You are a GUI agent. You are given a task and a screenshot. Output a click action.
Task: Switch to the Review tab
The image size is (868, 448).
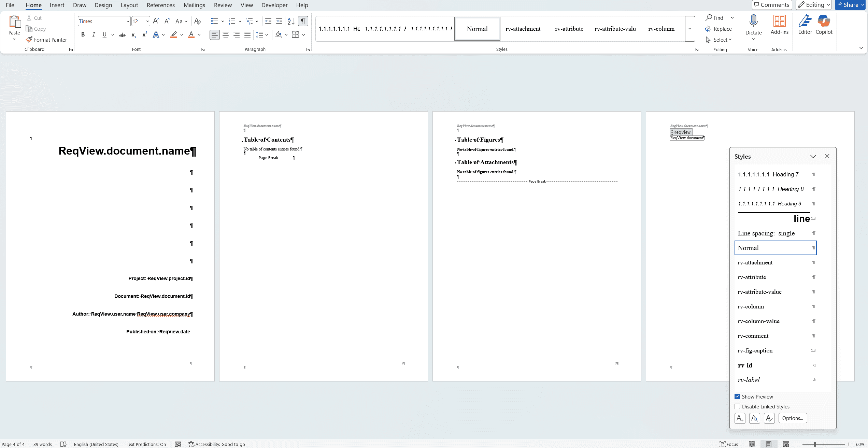[x=223, y=5]
